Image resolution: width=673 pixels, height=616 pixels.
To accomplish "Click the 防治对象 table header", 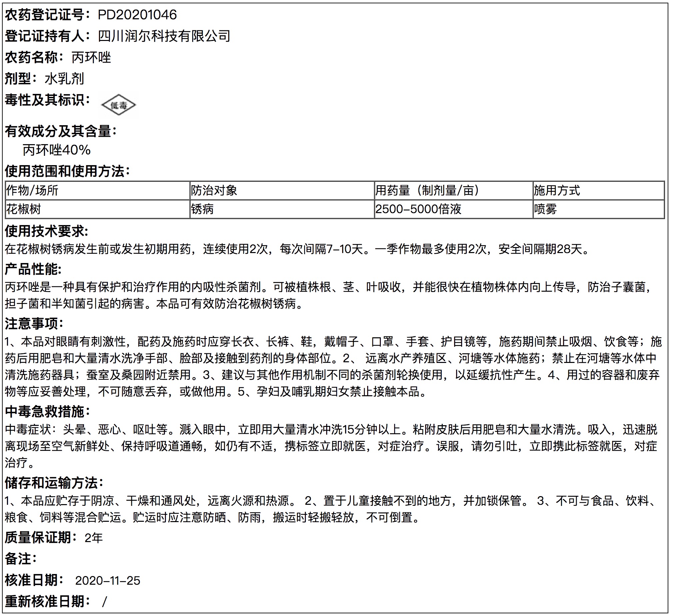I will [x=214, y=190].
